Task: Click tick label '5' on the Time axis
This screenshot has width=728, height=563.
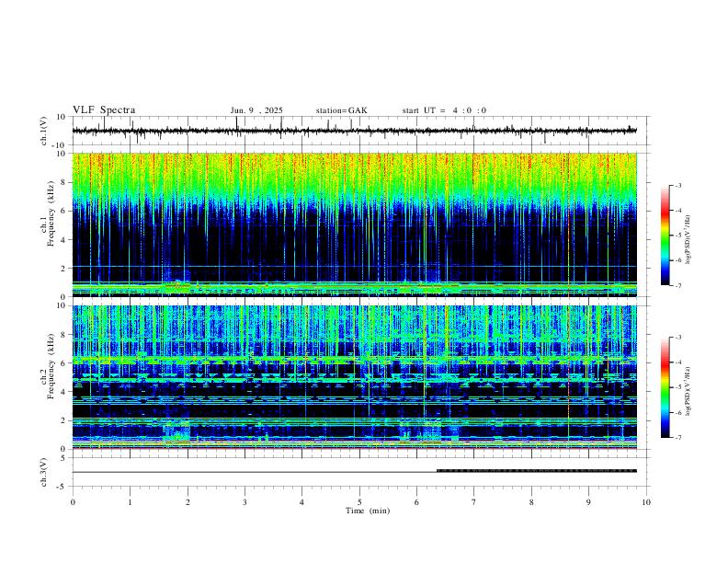Action: point(359,502)
